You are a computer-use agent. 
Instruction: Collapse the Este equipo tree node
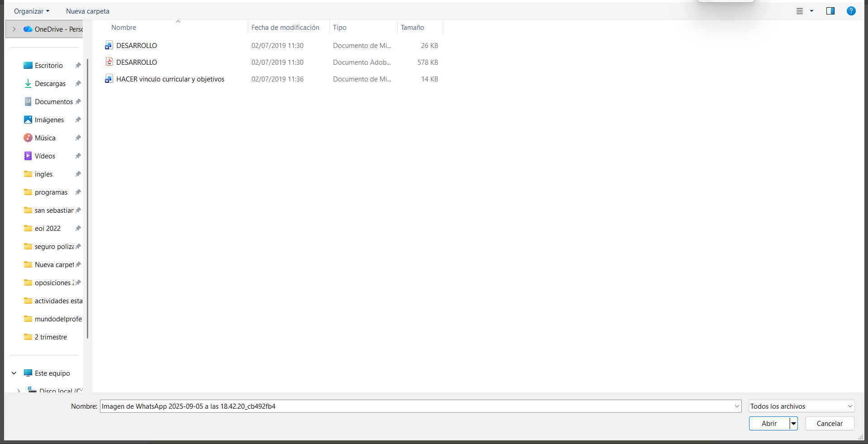tap(14, 373)
